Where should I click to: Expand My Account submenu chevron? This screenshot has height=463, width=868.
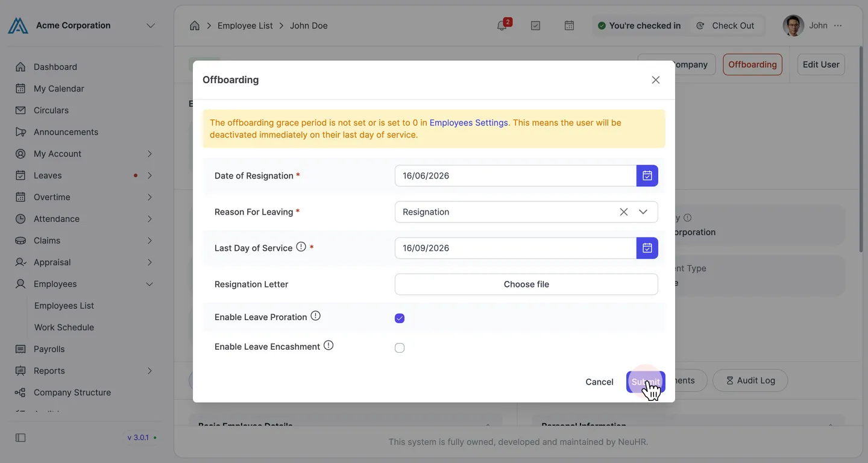coord(149,154)
